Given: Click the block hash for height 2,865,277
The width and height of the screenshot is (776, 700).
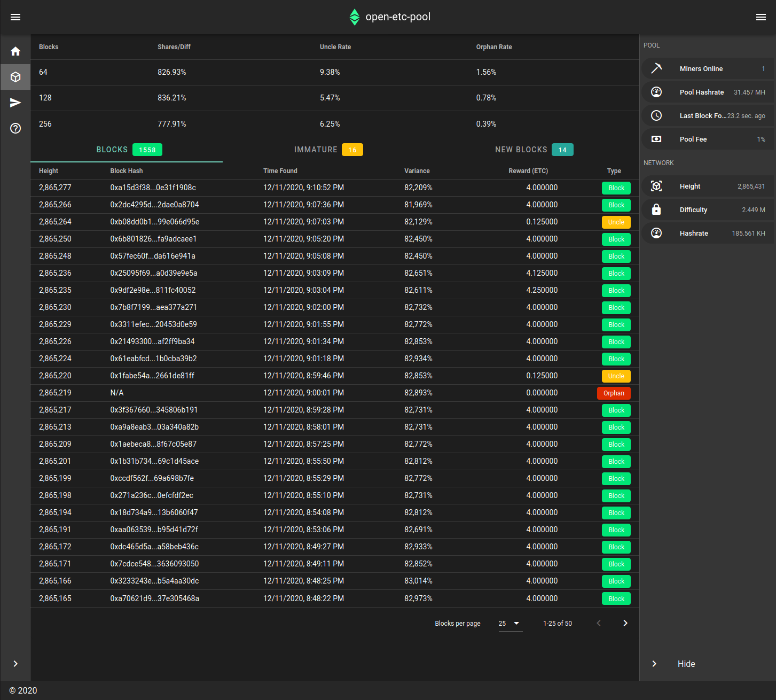Looking at the screenshot, I should pos(154,188).
